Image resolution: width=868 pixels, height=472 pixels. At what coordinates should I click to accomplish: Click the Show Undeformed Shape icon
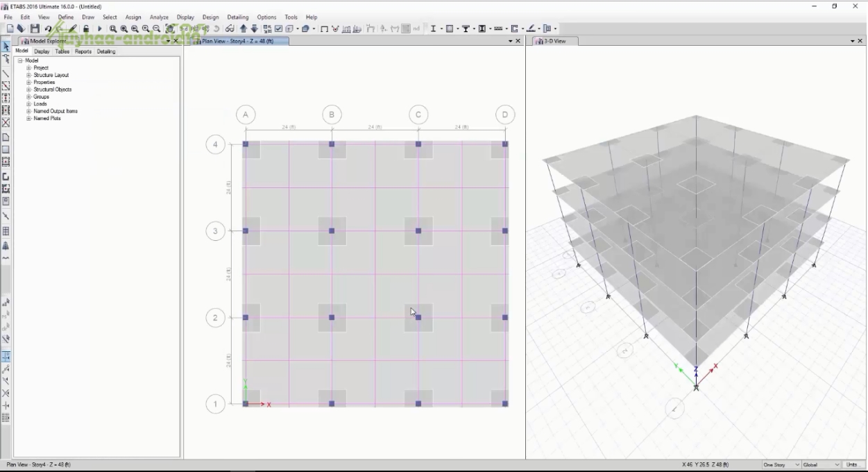coord(324,28)
